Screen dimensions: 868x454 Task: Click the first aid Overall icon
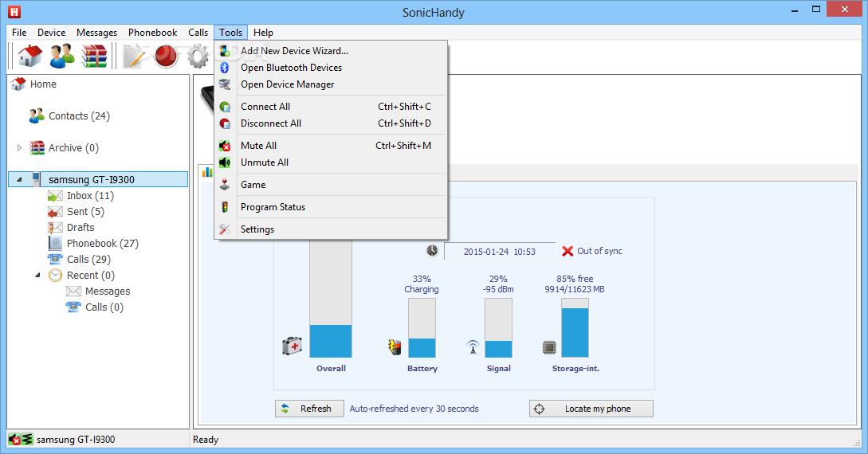293,346
